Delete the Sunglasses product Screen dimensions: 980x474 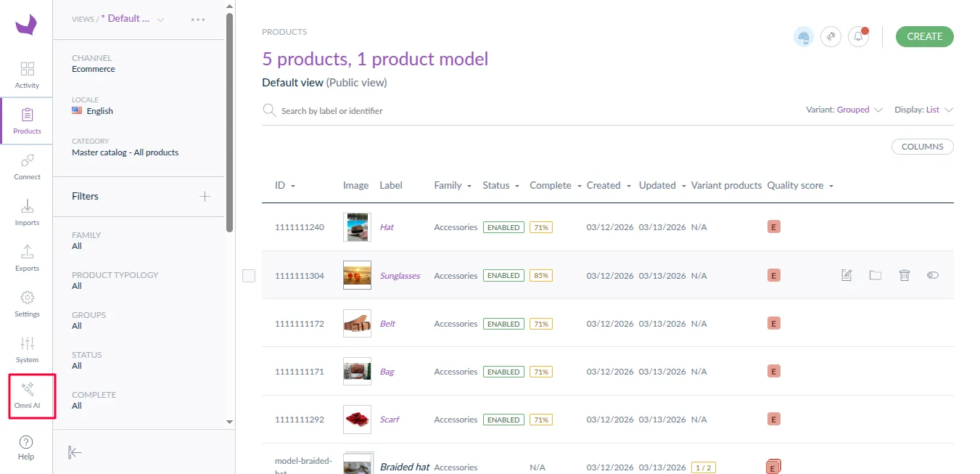904,275
